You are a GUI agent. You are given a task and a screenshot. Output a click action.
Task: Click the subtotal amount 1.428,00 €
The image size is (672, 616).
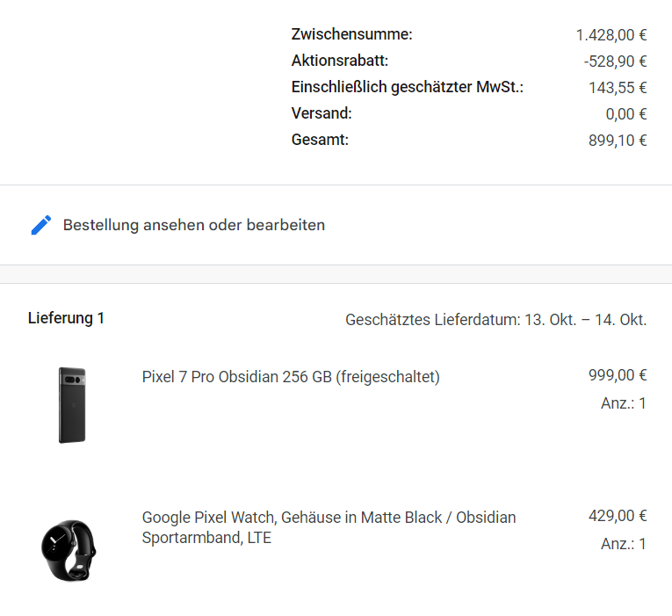[611, 35]
